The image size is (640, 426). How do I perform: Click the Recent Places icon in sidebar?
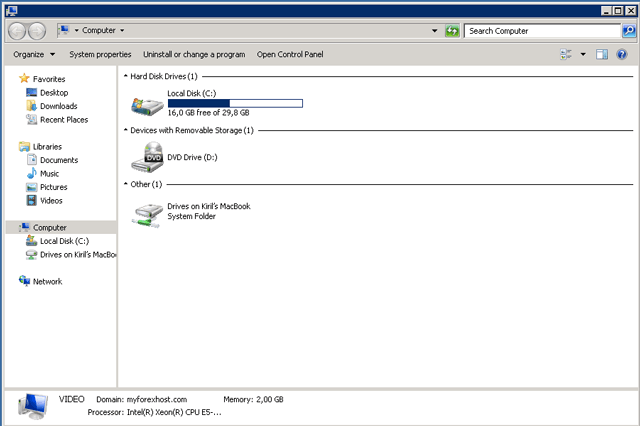tap(31, 119)
